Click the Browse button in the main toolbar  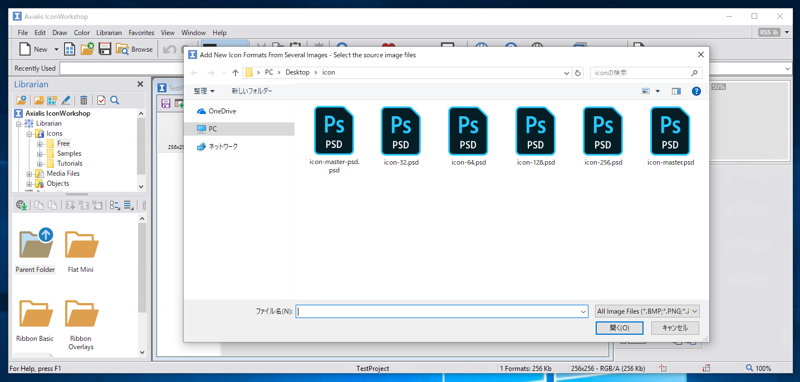tap(135, 49)
